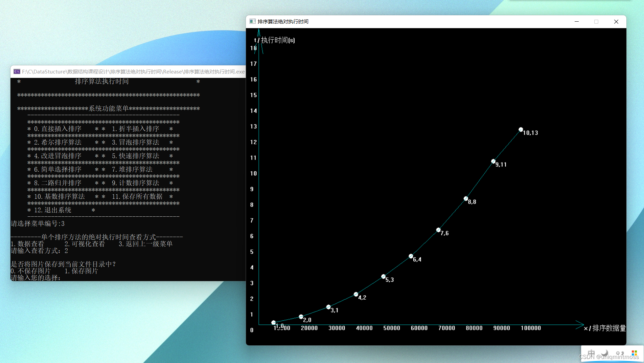Click the console title path ending in 排序算法绝对执行时间.exe
This screenshot has height=363, width=644.
(x=133, y=71)
